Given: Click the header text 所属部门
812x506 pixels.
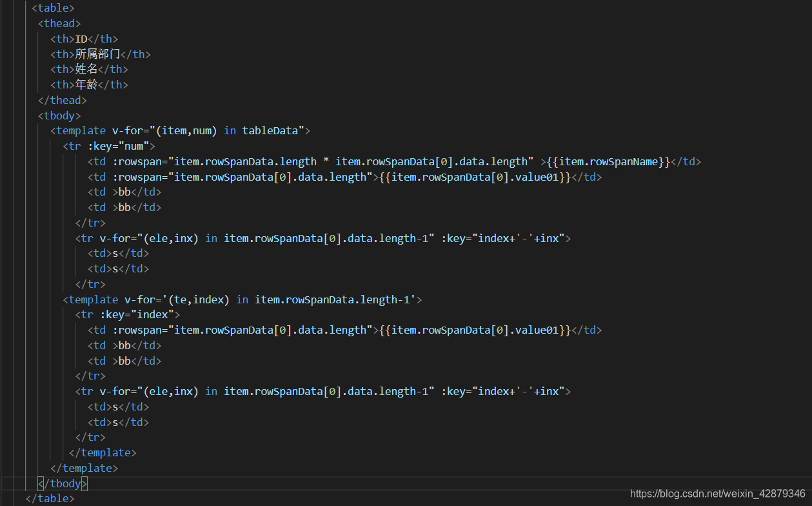Looking at the screenshot, I should (97, 54).
